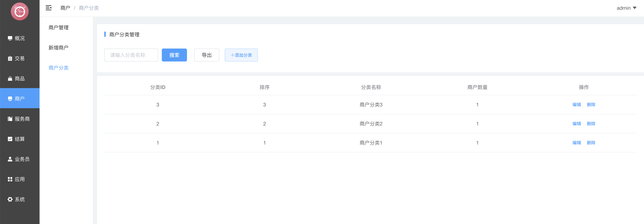
Task: Click the blue 搜索 button
Action: [174, 55]
